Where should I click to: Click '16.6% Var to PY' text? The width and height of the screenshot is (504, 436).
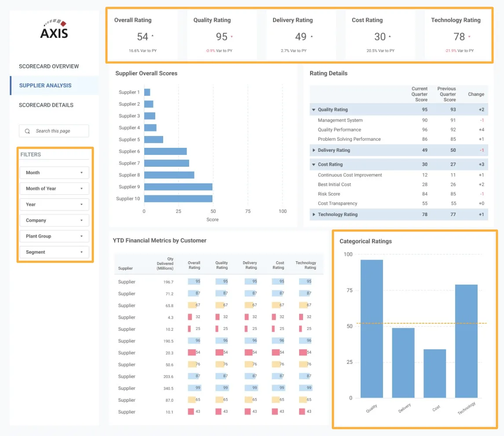tap(143, 51)
